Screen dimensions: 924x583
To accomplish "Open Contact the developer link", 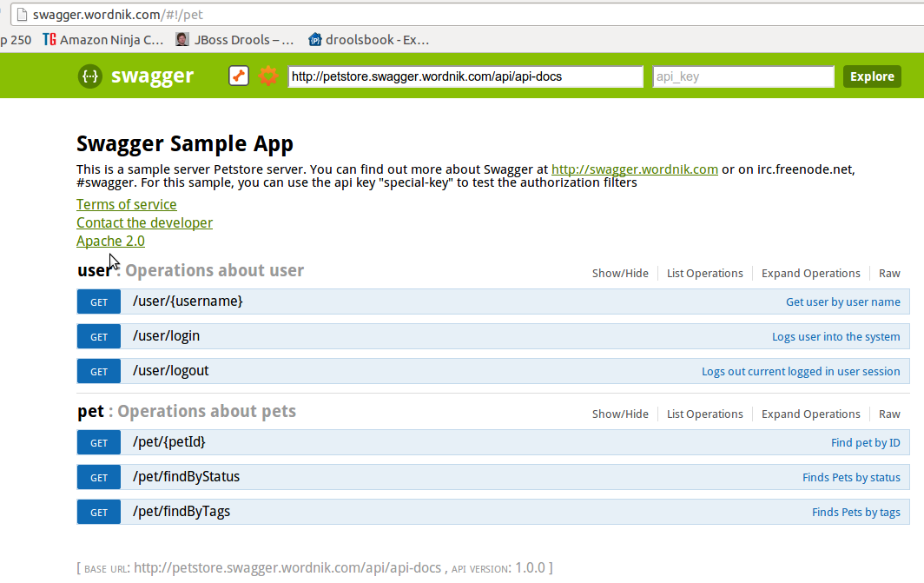I will tap(144, 222).
